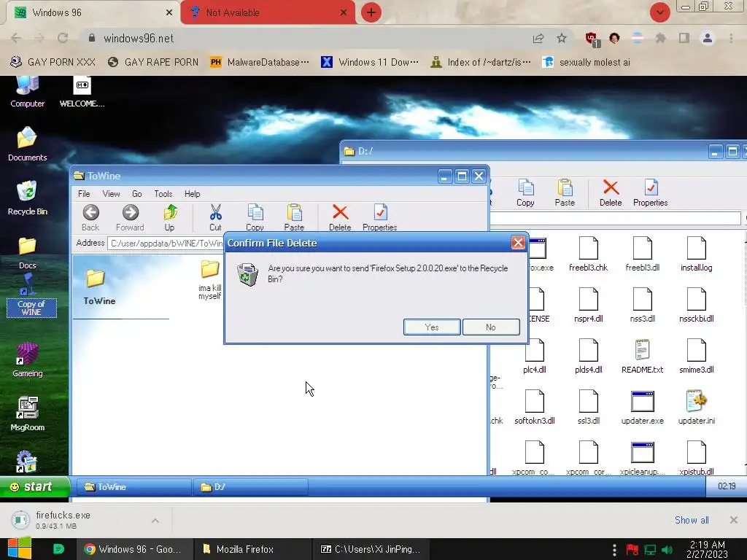The height and width of the screenshot is (560, 747).
Task: Select the WELCOME desktop file icon
Action: coord(82,92)
